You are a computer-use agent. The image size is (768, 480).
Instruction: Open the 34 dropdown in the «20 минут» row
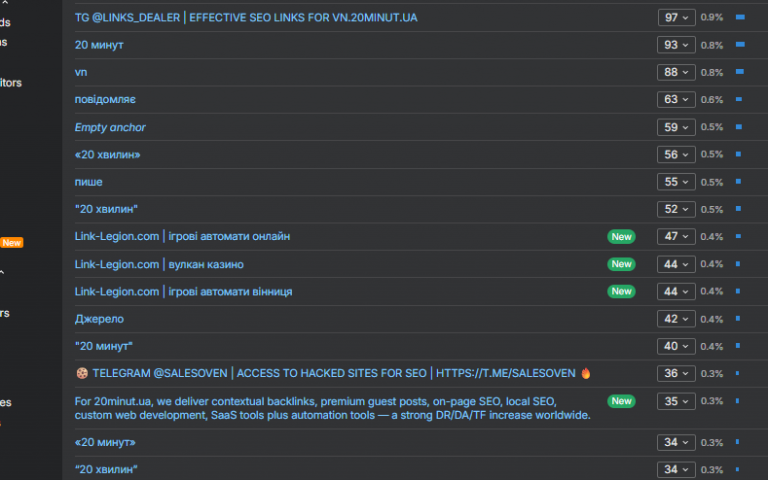point(676,442)
